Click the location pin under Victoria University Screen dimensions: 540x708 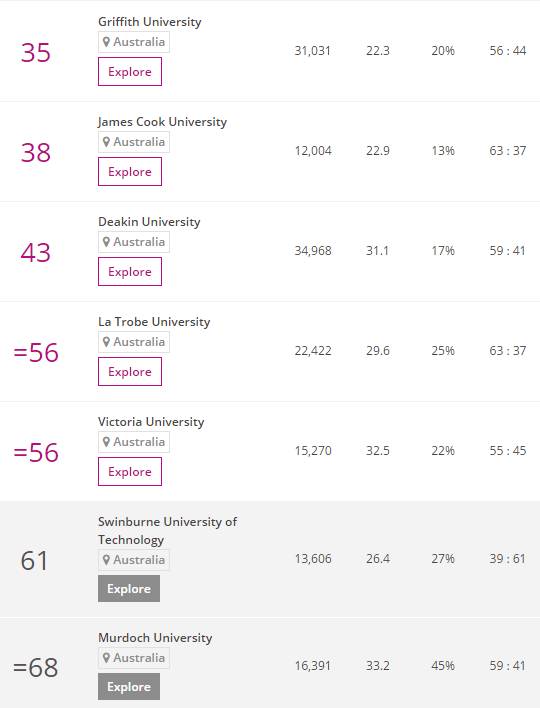106,442
